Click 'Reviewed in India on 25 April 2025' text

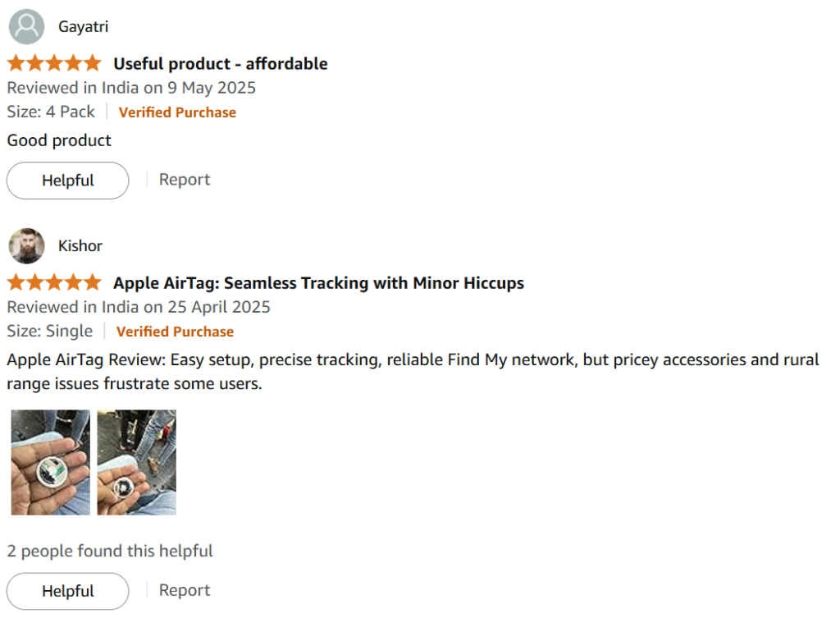139,307
